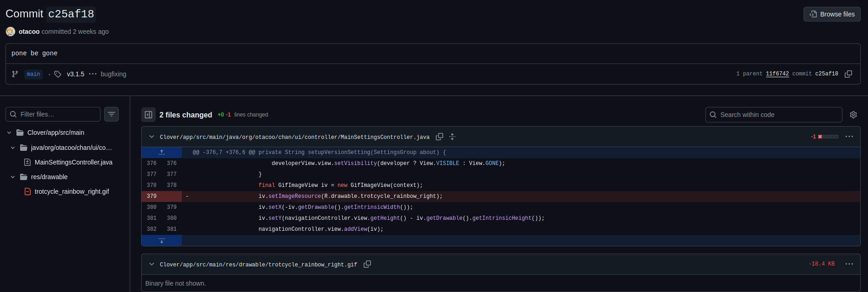Open MainSettingsController.java in file tree
Viewport: 868px width, 292px height.
click(74, 162)
